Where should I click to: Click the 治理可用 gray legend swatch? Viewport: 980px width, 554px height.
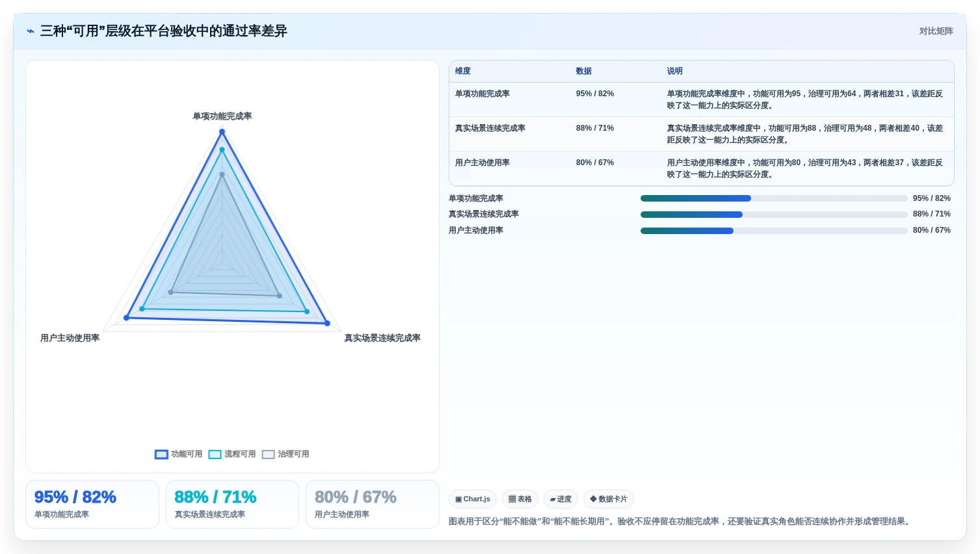268,455
